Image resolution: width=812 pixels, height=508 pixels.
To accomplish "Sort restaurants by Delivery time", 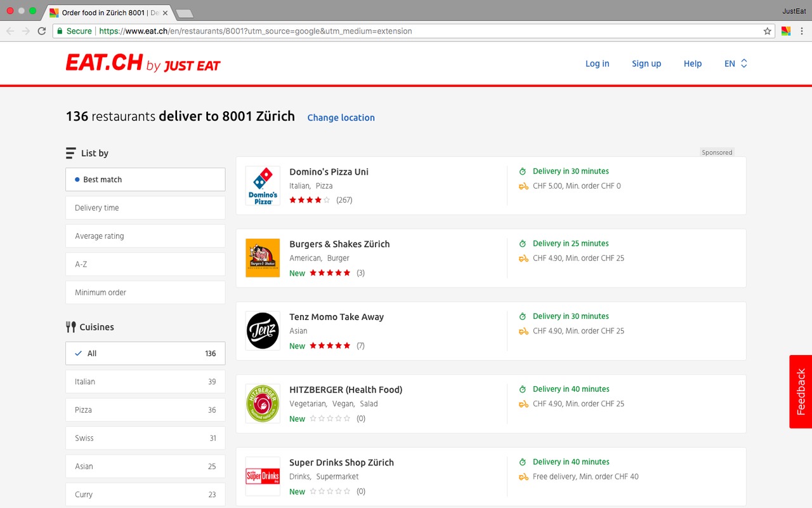I will point(145,208).
